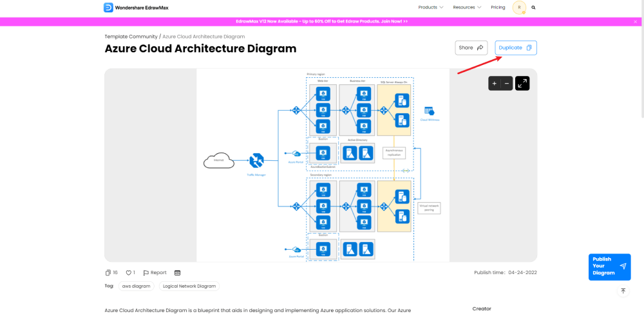
Task: Open the Products dropdown menu
Action: tap(431, 7)
